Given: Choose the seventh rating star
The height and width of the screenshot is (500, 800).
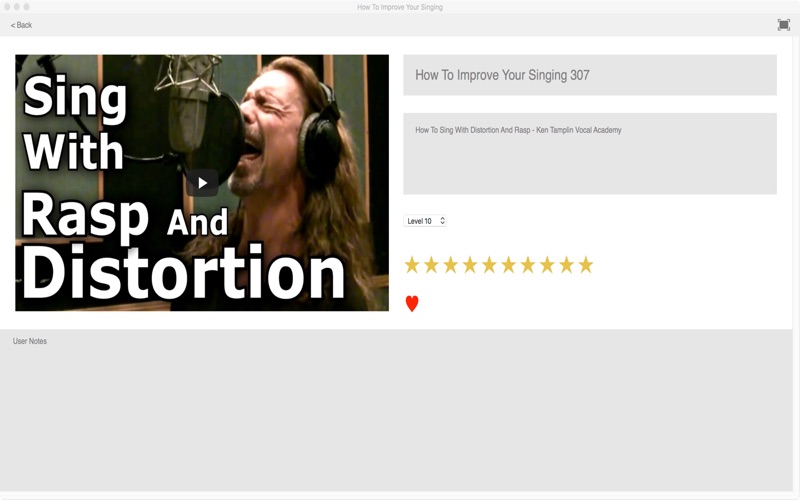Looking at the screenshot, I should click(x=528, y=265).
